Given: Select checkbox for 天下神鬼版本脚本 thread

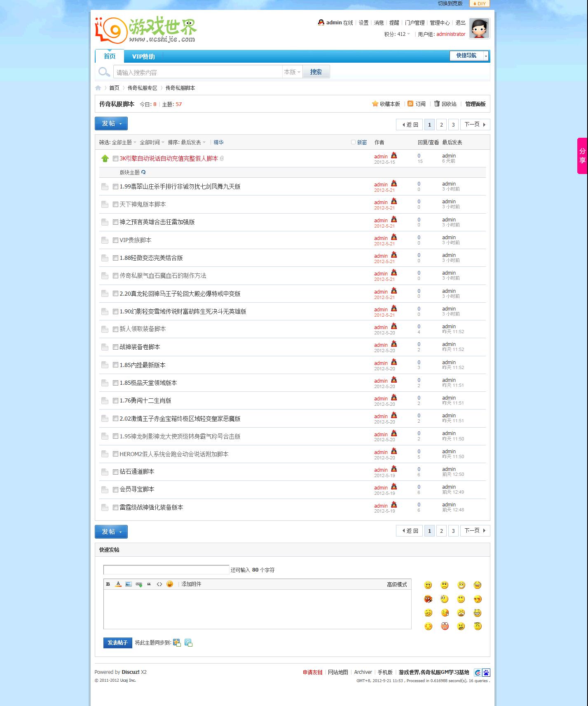Looking at the screenshot, I should pos(115,204).
